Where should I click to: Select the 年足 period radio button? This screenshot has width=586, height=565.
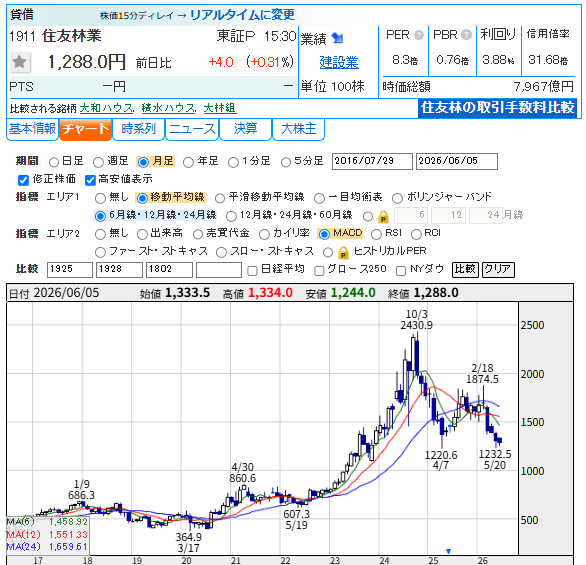(188, 162)
